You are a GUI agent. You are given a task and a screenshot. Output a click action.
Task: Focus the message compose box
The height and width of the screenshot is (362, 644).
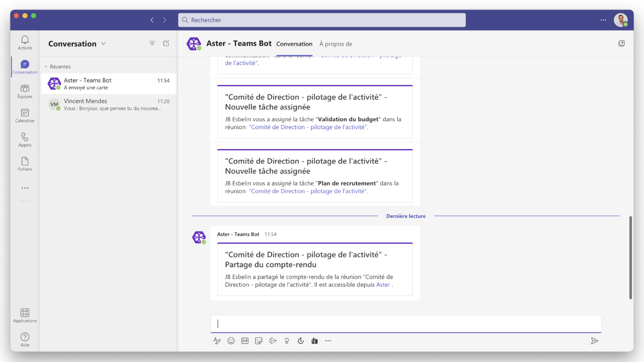point(406,324)
